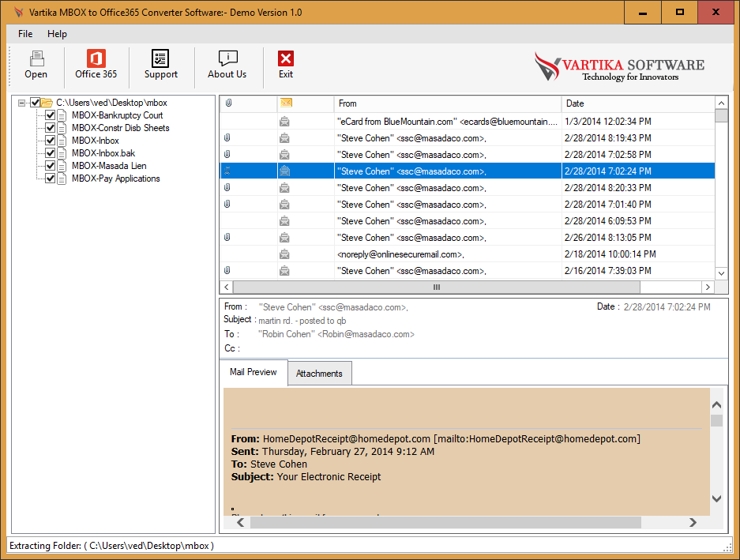Click the HomeDepotReceipt mailto link in preview
The height and width of the screenshot is (560, 740).
(537, 438)
